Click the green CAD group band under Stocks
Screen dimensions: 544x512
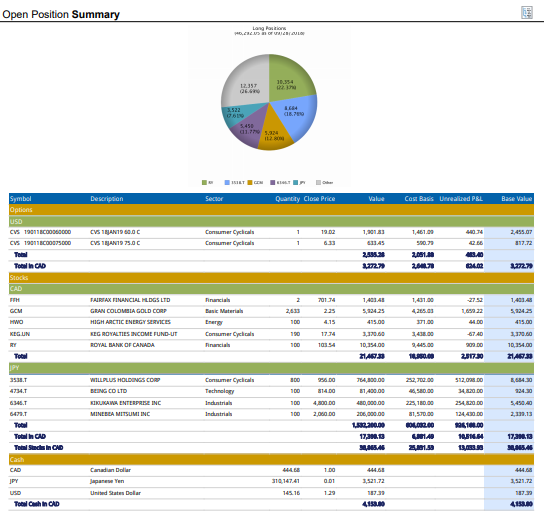click(271, 289)
